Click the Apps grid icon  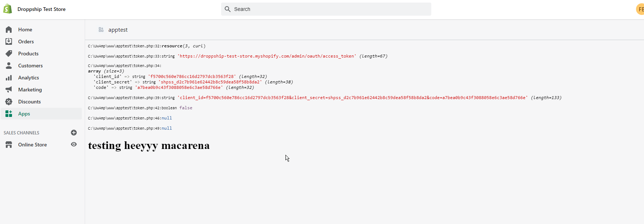(x=9, y=114)
